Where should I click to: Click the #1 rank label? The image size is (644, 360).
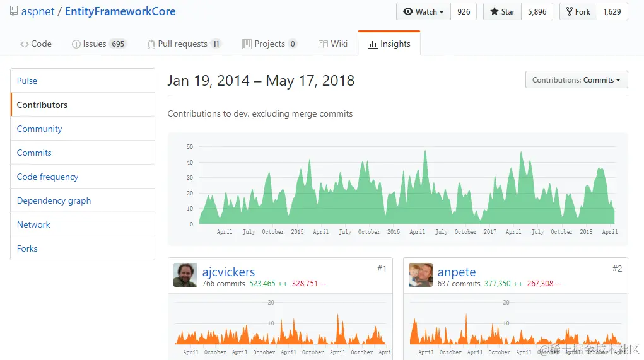382,269
